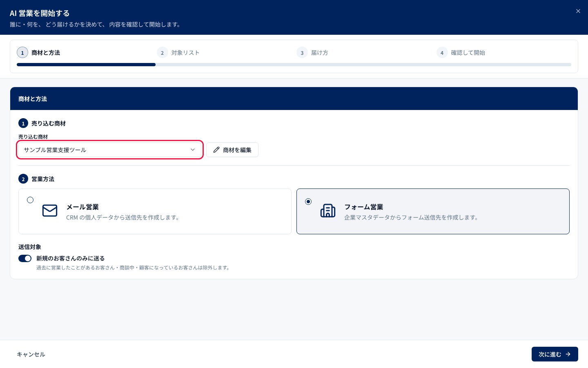Toggle 新規のお客さんのみに送る switch
This screenshot has height=368, width=588.
click(x=25, y=258)
